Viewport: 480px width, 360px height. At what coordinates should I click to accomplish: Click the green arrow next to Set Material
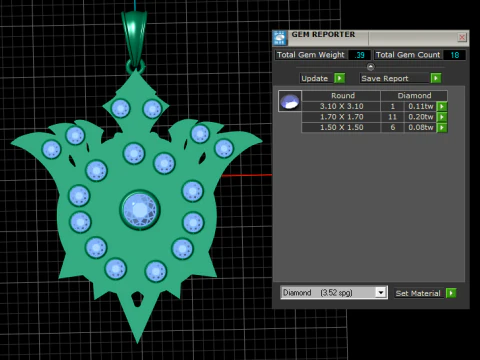(x=451, y=293)
